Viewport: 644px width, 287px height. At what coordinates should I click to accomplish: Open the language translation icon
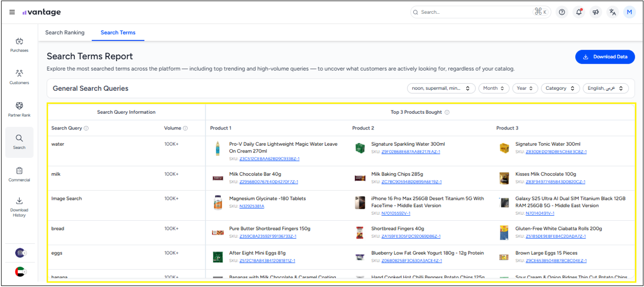pyautogui.click(x=612, y=12)
